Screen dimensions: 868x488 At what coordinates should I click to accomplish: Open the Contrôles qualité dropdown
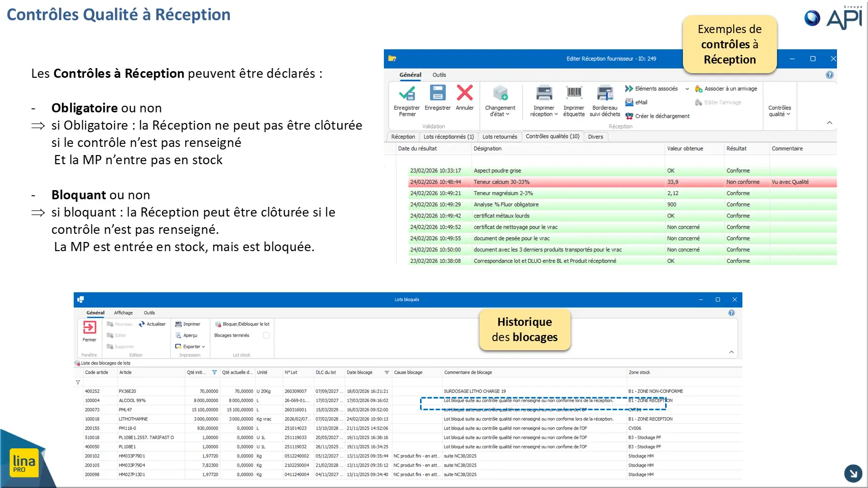(x=780, y=111)
